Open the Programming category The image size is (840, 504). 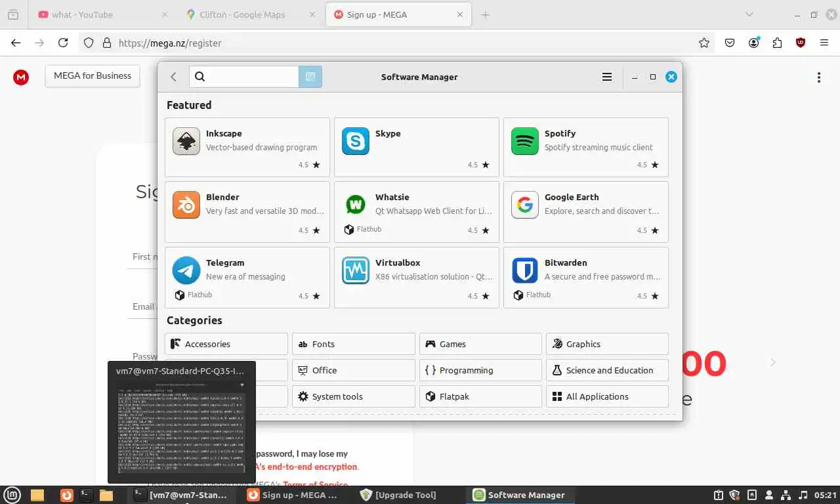click(480, 370)
